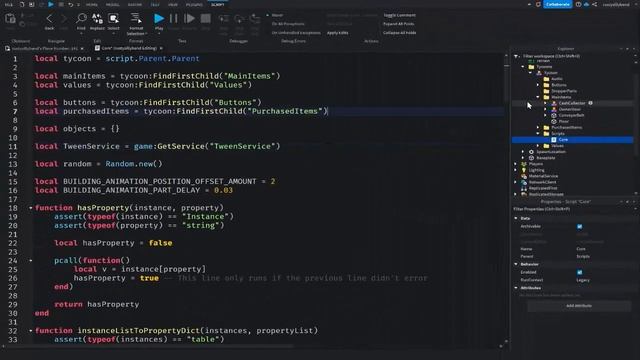Collapse the instanceListToPropertyDict fold arrow

click(31, 331)
